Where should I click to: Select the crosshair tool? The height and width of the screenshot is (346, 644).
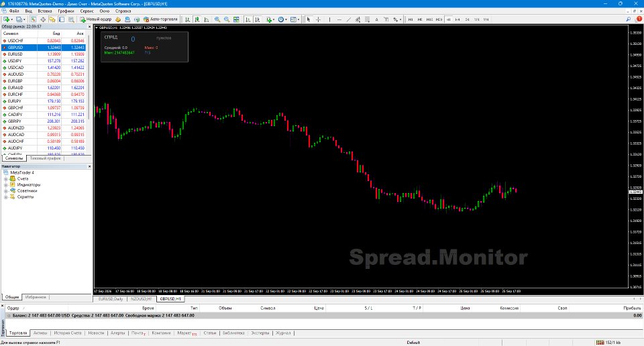(318, 19)
